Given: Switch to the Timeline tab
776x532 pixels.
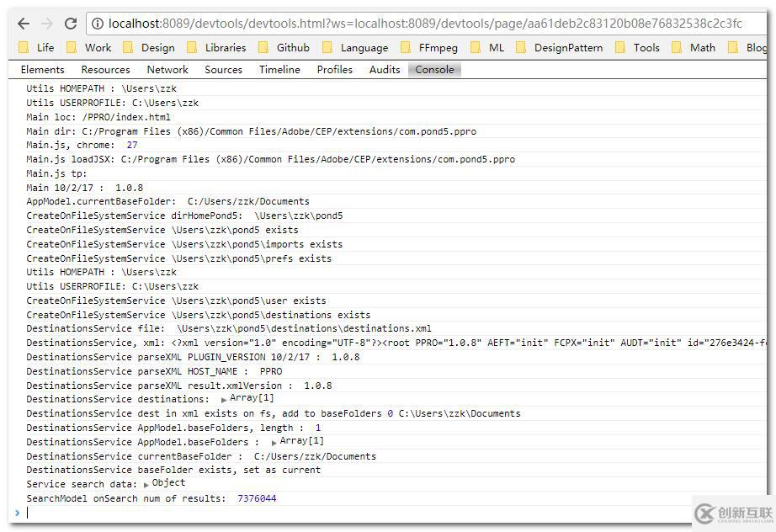Looking at the screenshot, I should (x=279, y=70).
